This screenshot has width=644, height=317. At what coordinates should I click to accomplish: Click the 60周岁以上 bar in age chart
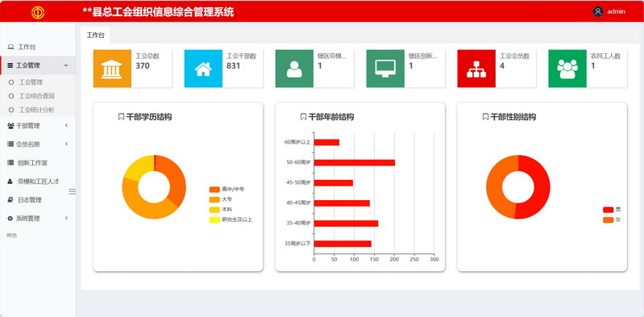point(327,142)
